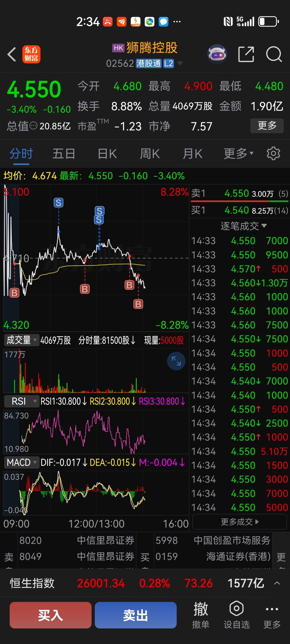Tap the red first notification icon
290x644 pixels.
[x=108, y=22]
